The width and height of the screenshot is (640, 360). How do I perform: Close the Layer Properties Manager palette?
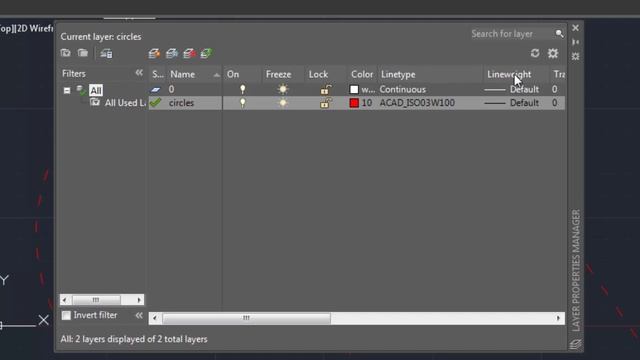click(x=576, y=28)
